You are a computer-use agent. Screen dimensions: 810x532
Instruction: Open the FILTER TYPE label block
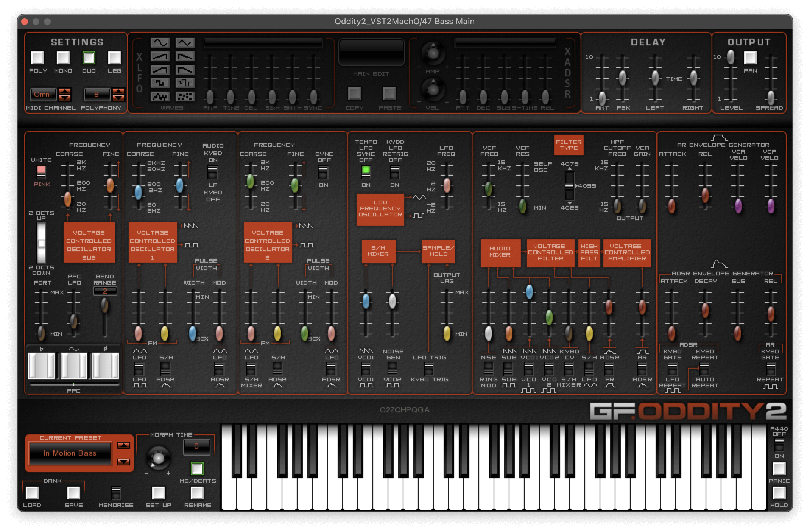(x=569, y=145)
